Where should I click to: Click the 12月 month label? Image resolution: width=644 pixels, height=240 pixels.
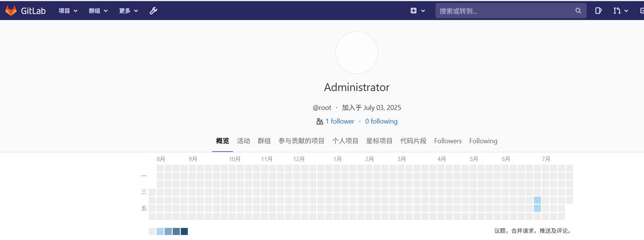tap(299, 159)
